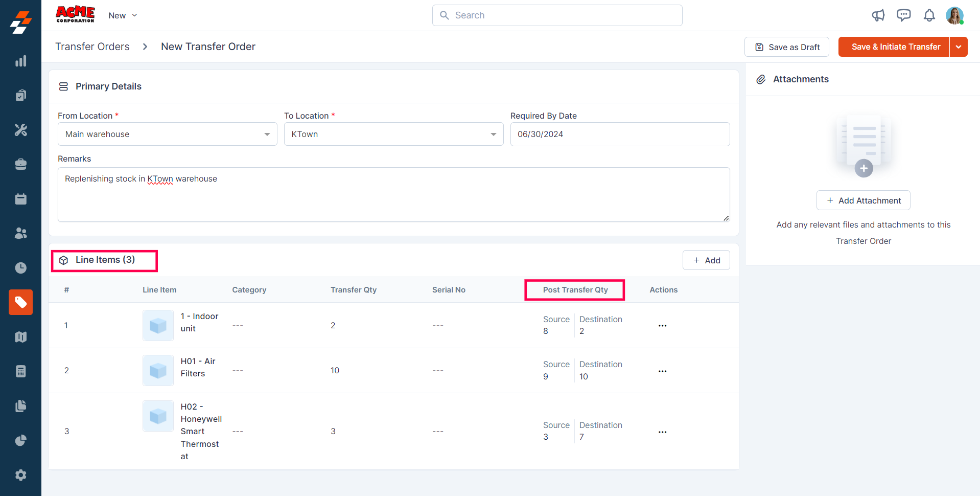Click the wrench and screwdriver sidebar icon
Viewport: 980px width, 496px height.
click(x=20, y=130)
